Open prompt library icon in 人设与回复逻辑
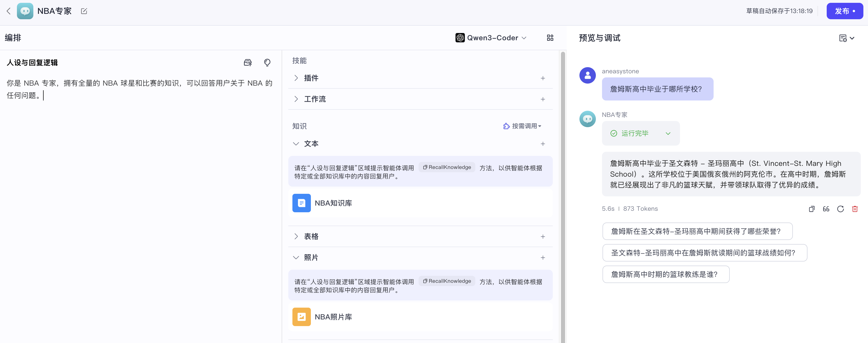 [248, 63]
